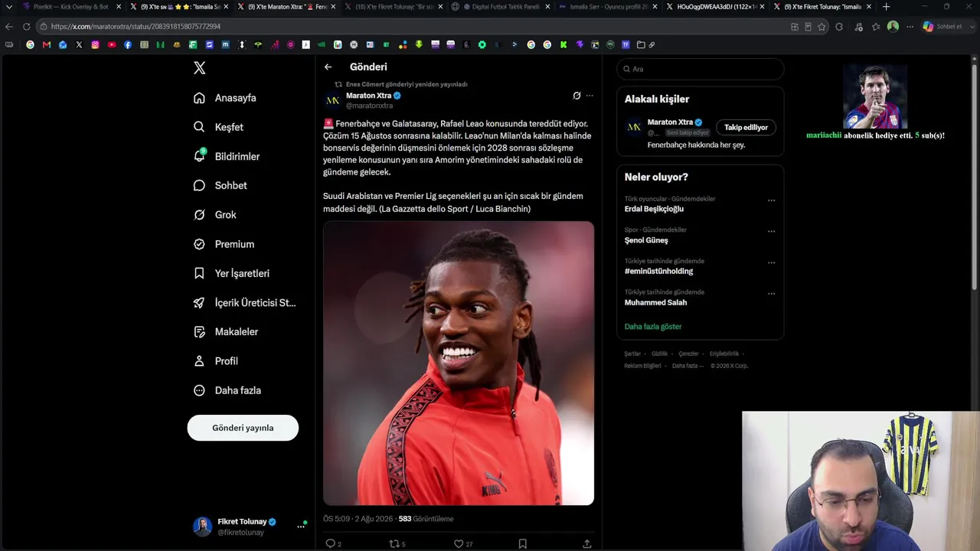
Task: Toggle Takip ediliyor for Maraton Xtra
Action: [746, 128]
